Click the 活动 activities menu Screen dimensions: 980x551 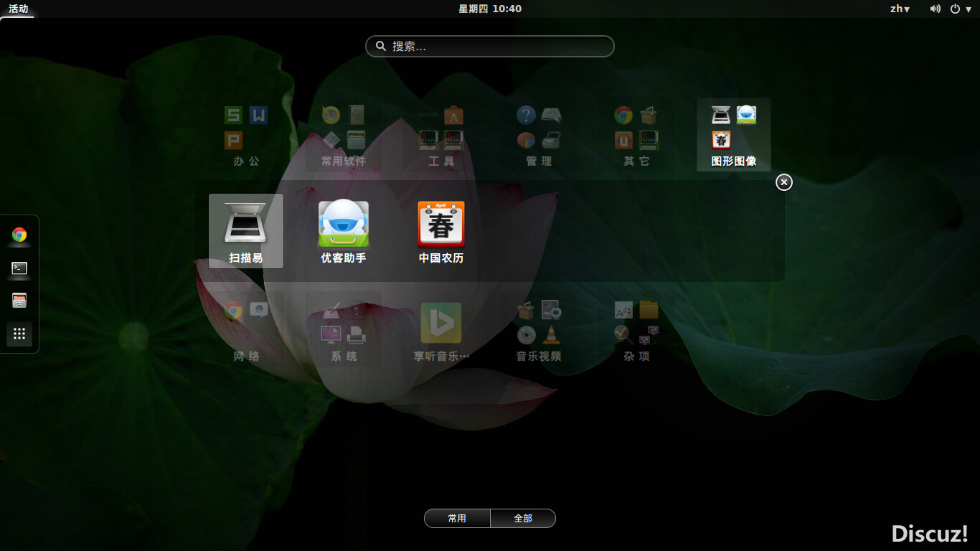(18, 9)
